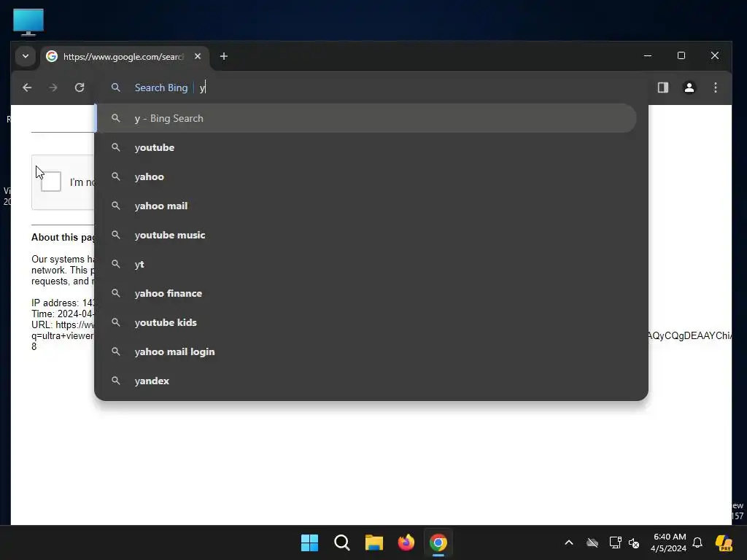Click the desktop monitor icon
The image size is (747, 560).
(28, 22)
